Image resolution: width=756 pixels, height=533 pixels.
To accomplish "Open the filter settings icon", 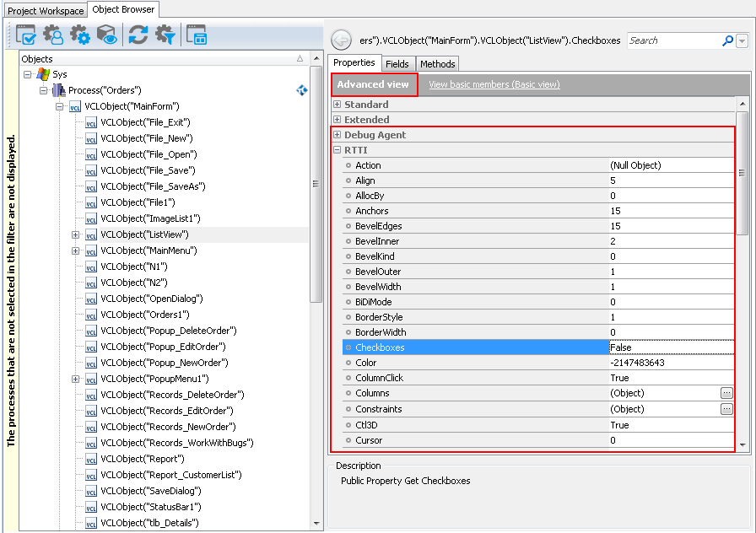I will coord(166,35).
